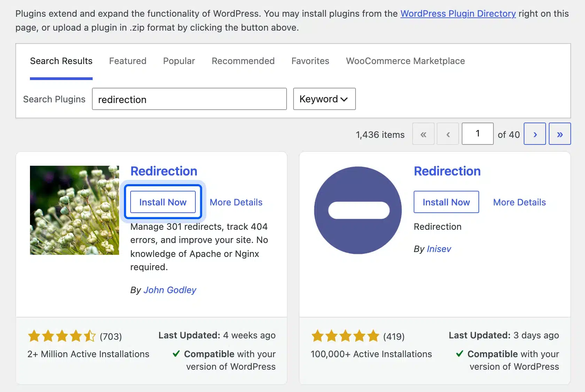Jump to the last page of results

tap(560, 134)
